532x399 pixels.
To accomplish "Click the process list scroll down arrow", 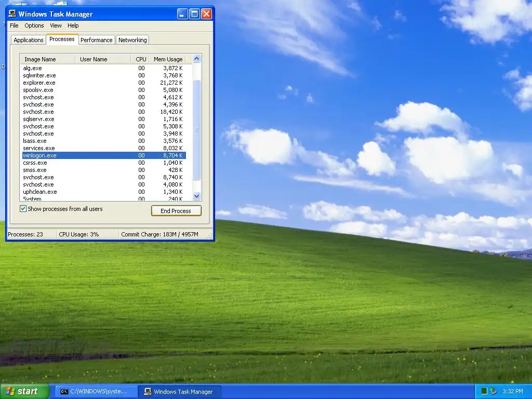I will tap(197, 196).
